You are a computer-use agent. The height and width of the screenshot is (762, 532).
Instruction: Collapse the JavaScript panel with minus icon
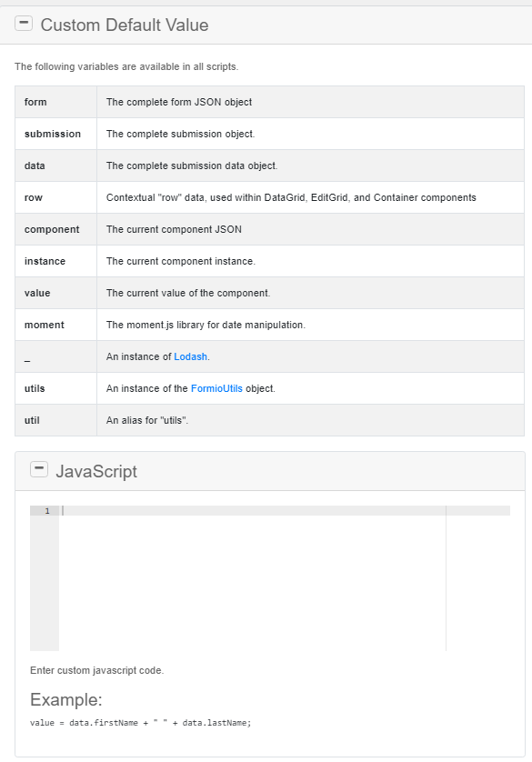[39, 469]
